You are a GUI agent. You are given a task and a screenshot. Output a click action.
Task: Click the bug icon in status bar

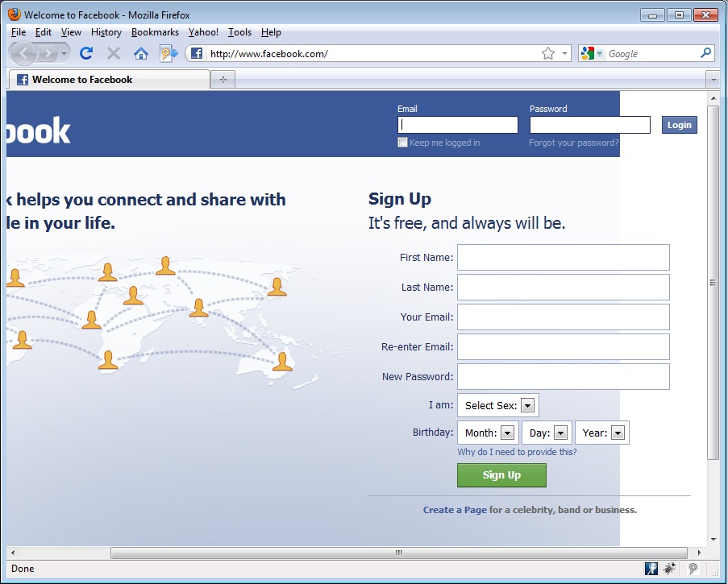point(669,568)
